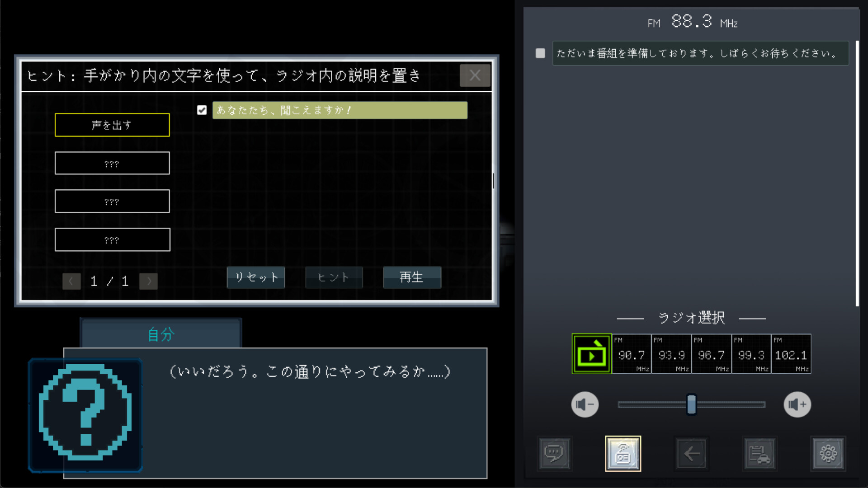Uncheck the あなたたち、聞こえますか checkbox

point(202,110)
